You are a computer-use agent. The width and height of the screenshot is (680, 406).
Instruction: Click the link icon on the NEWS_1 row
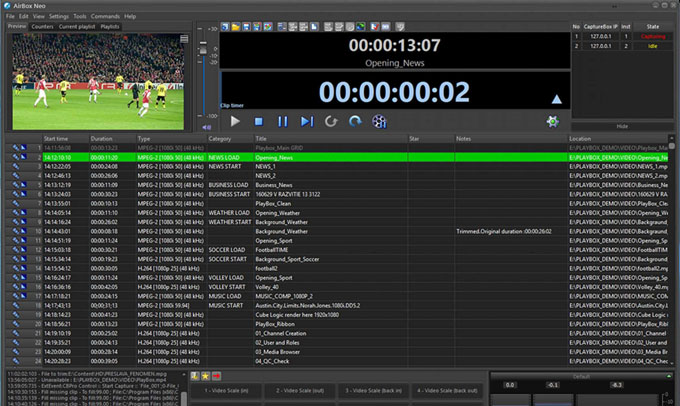tap(16, 167)
